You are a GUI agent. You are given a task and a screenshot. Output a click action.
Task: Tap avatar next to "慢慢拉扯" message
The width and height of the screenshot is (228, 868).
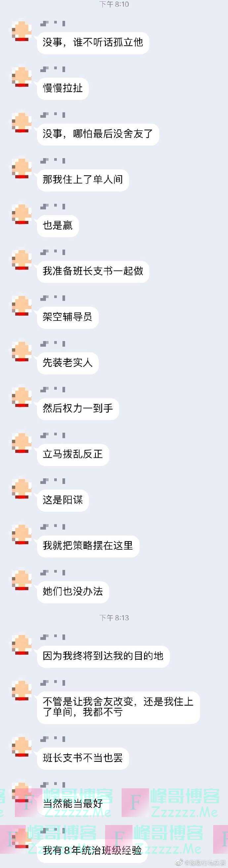point(22,77)
